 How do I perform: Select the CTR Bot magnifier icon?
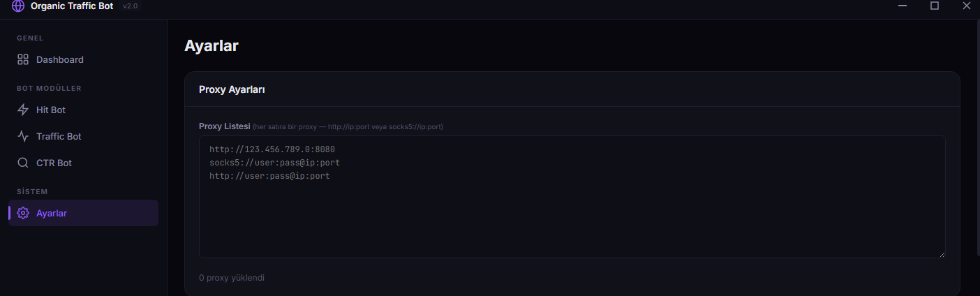coord(23,163)
